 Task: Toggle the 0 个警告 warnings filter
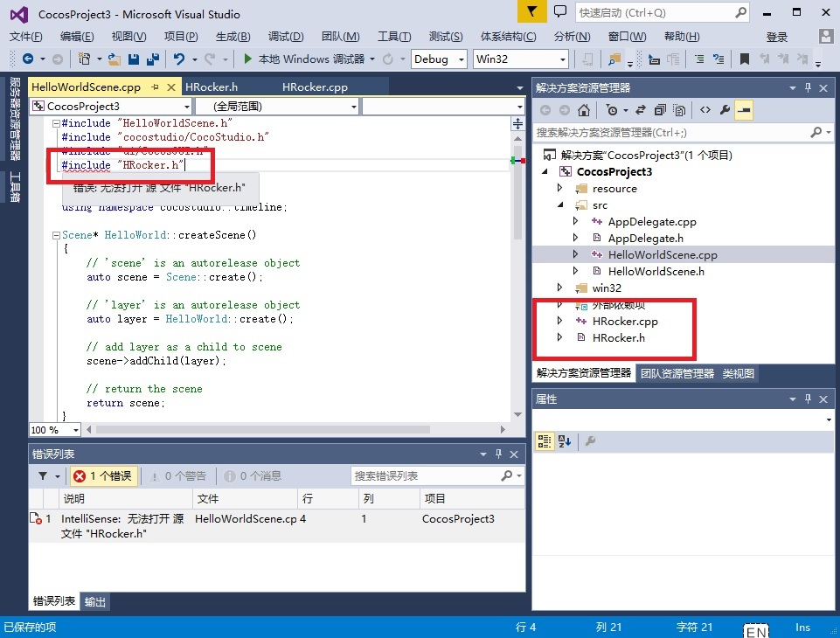pos(177,476)
